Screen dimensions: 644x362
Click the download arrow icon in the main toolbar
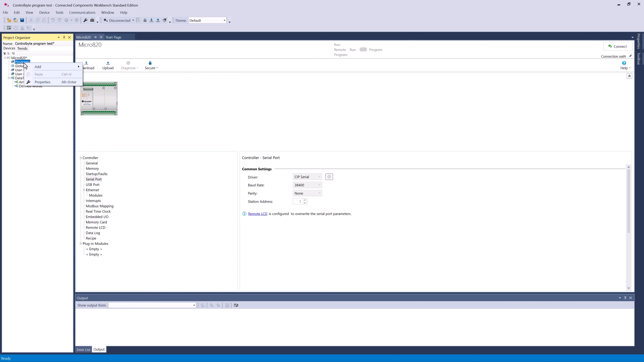(x=151, y=20)
